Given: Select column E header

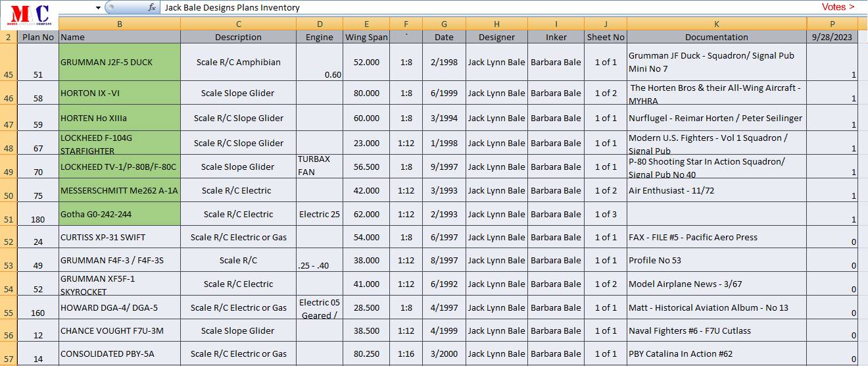Looking at the screenshot, I should pyautogui.click(x=366, y=24).
